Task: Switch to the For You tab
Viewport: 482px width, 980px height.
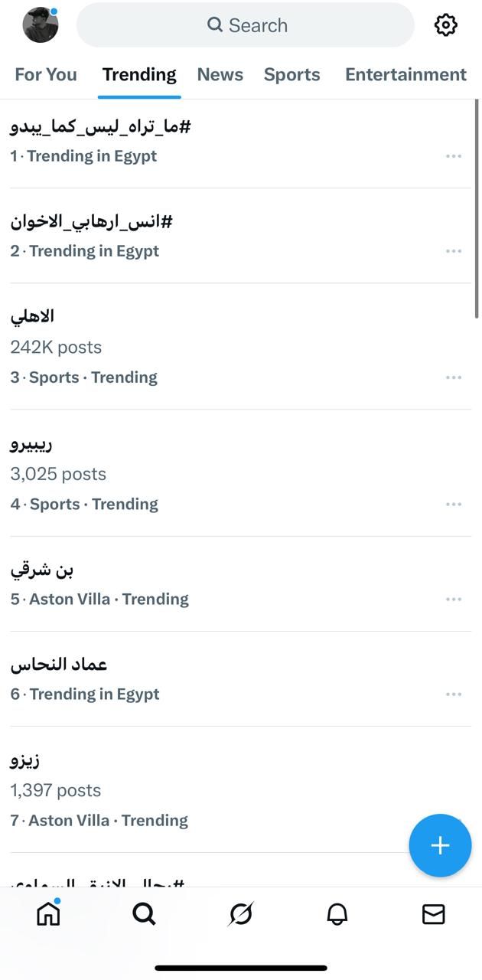Action: [45, 74]
